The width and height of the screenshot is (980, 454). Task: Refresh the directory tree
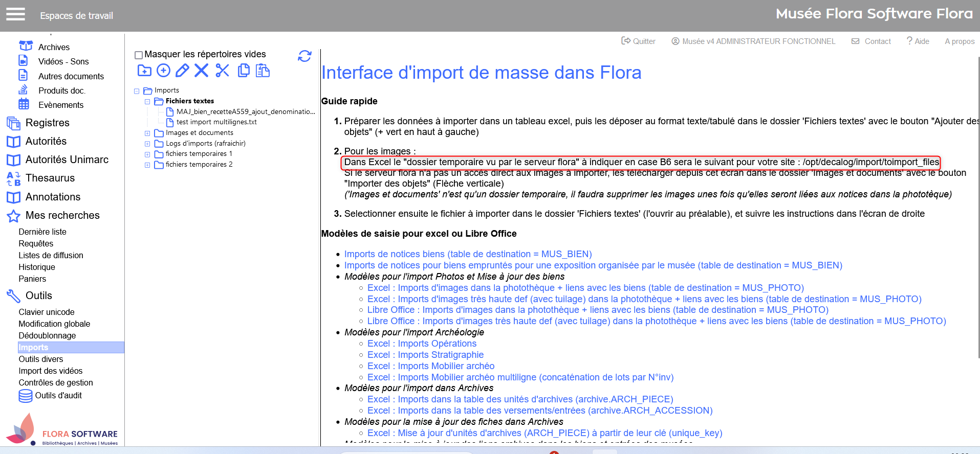click(x=304, y=56)
